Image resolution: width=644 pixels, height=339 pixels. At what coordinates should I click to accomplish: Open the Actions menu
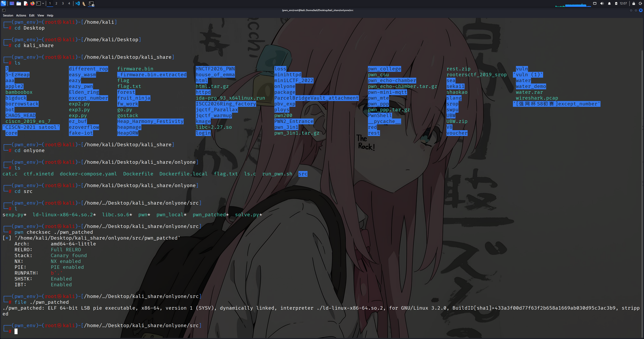(x=21, y=15)
